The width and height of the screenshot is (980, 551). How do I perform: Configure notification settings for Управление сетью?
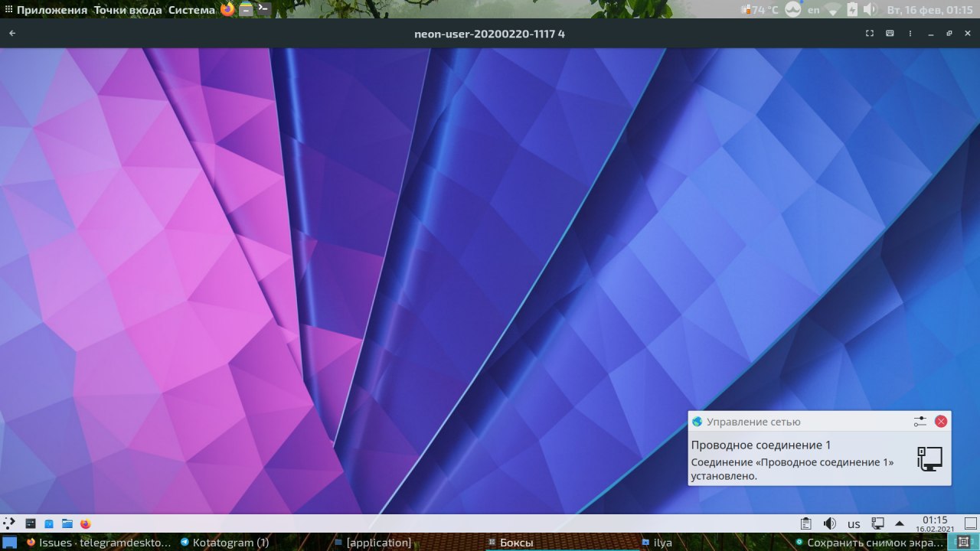click(920, 421)
